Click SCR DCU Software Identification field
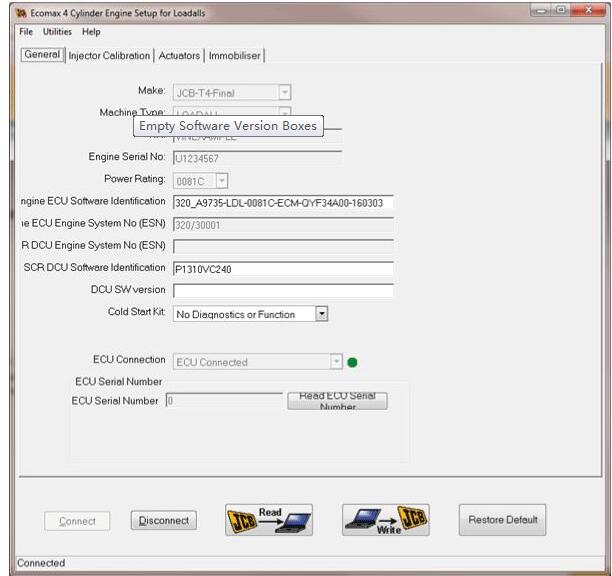The height and width of the screenshot is (576, 612). (x=283, y=269)
